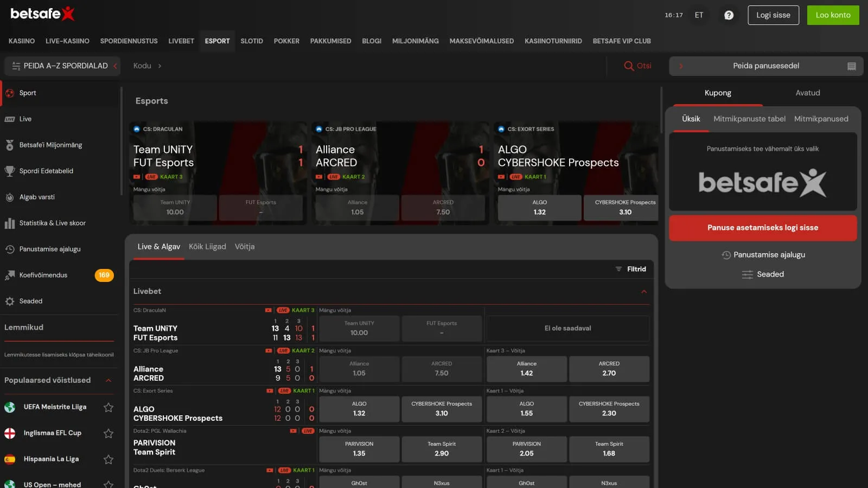Click the Loo konto button
Viewport: 868px width, 488px height.
tap(833, 15)
